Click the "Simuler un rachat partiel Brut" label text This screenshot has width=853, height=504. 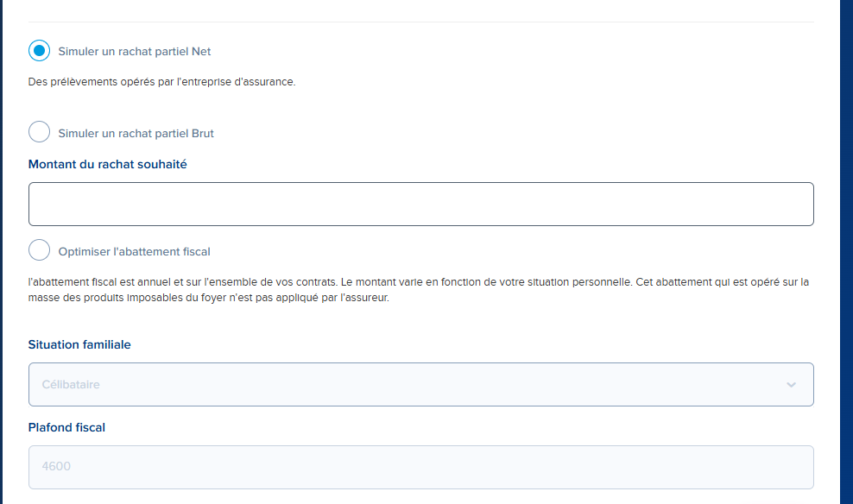[136, 133]
